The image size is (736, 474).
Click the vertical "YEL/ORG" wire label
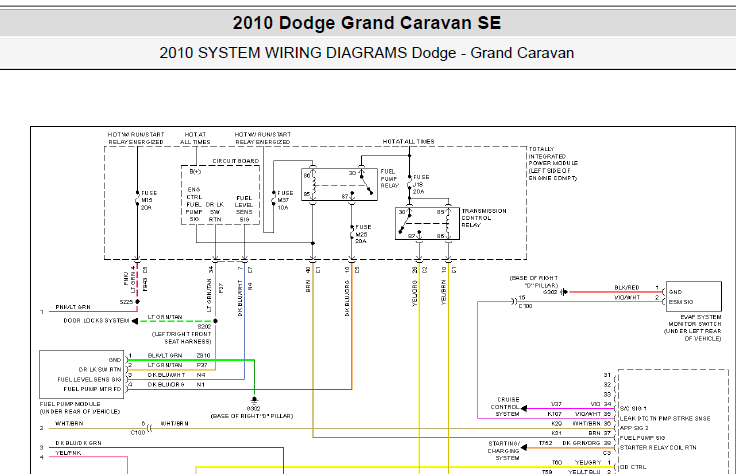(x=414, y=294)
